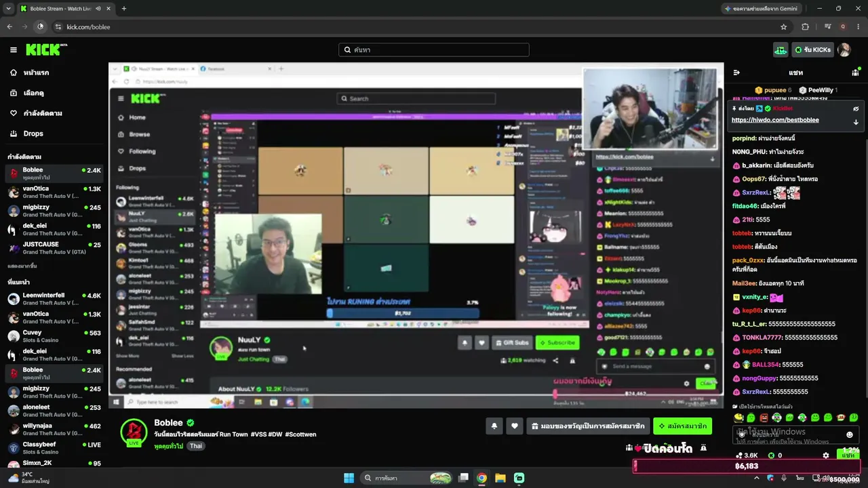Click the Thai language tag
This screenshot has height=488, width=868.
195,445
